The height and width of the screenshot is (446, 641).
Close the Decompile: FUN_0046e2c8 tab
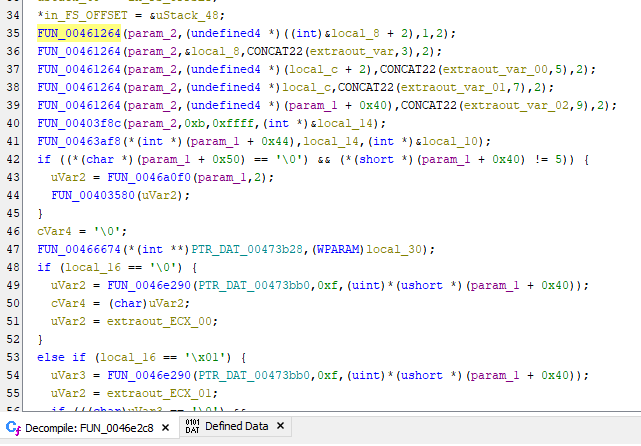coord(167,427)
